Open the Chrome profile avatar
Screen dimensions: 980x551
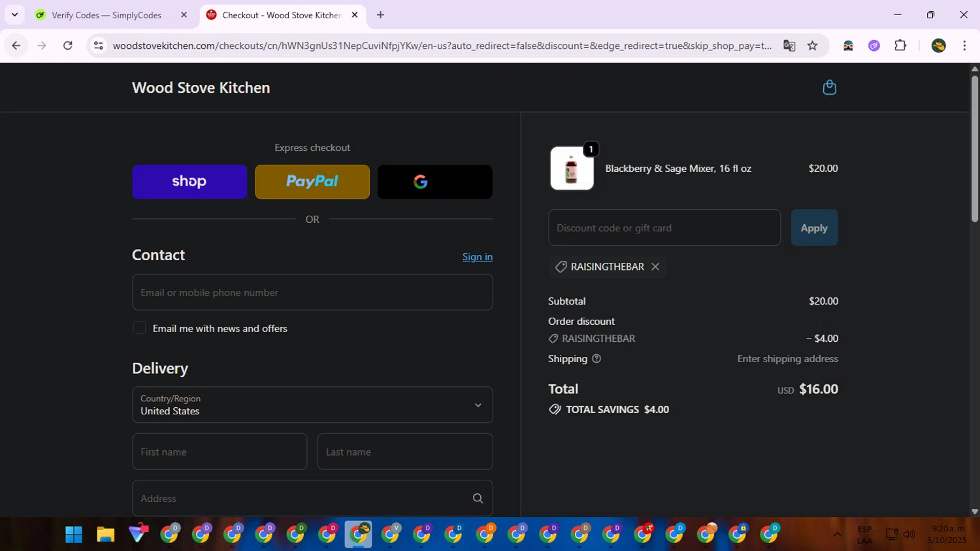[939, 46]
